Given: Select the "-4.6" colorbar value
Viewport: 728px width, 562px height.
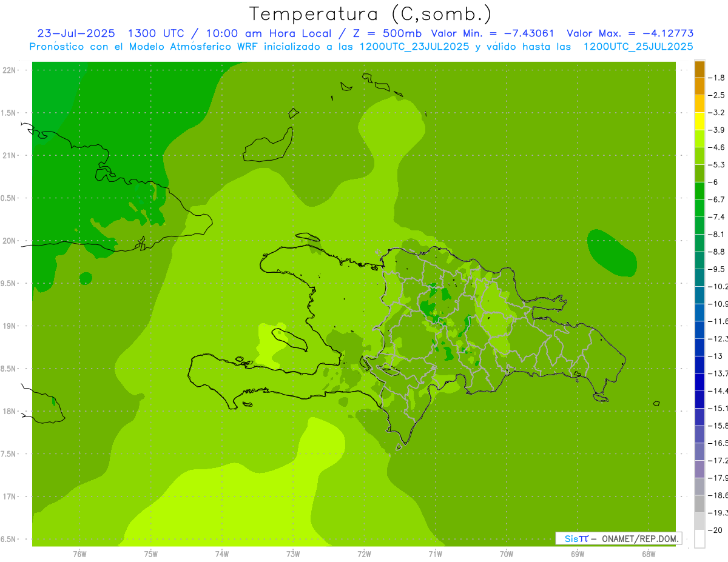Looking at the screenshot, I should (x=717, y=147).
